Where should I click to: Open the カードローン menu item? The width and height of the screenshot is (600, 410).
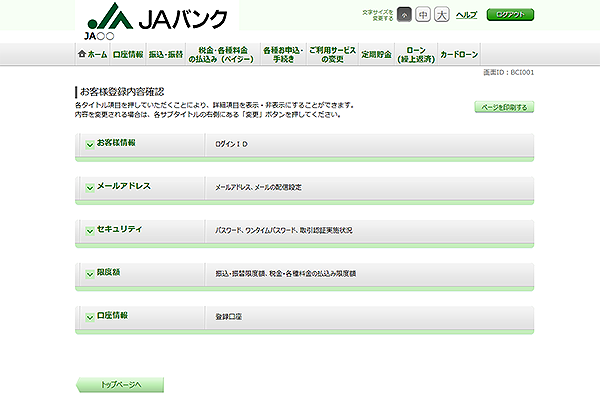[x=459, y=54]
